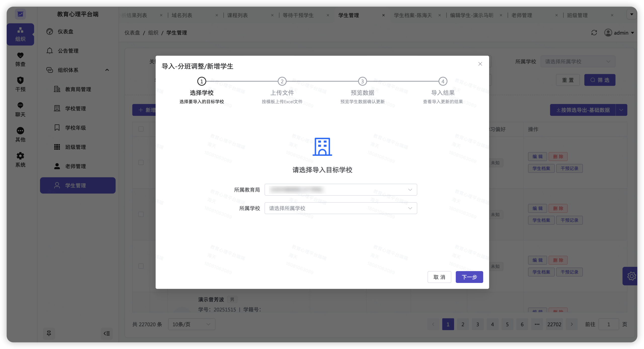Open the 系统 gear module

click(20, 160)
